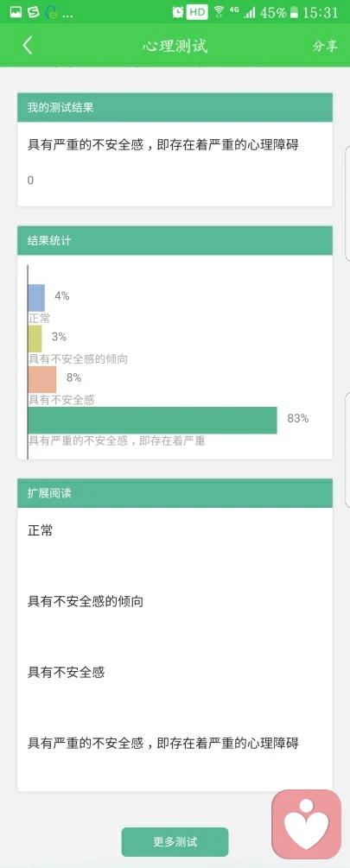Tap the picture notification icon
Image resolution: width=350 pixels, height=868 pixels.
pos(16,11)
